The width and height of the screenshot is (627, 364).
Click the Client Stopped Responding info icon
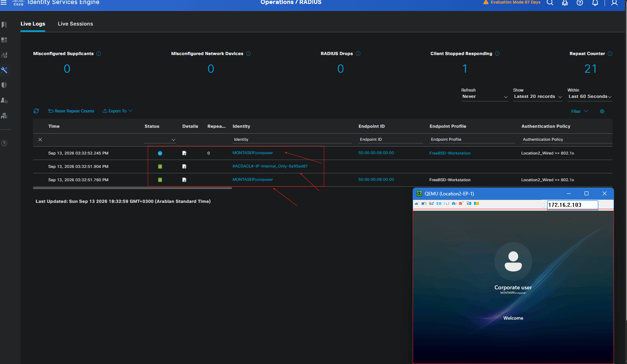point(497,53)
